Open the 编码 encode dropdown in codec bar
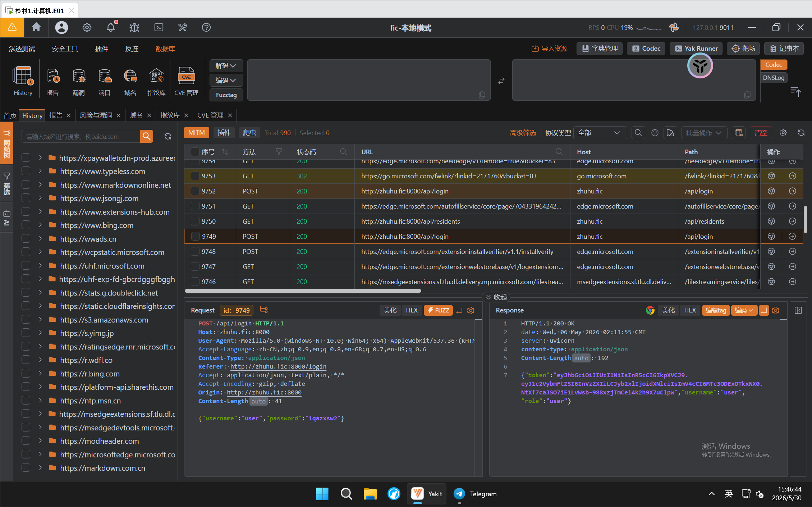Viewport: 812px width, 507px height. point(226,80)
